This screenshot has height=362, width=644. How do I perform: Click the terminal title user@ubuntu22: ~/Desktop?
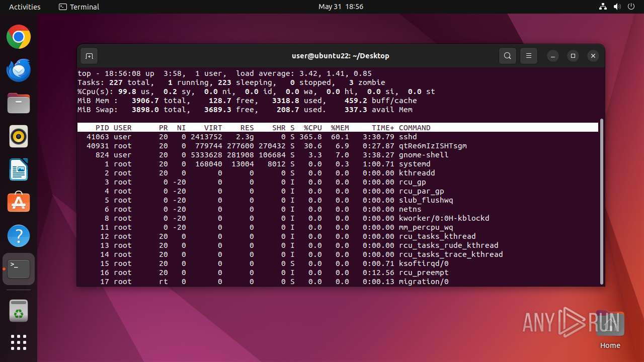point(341,56)
